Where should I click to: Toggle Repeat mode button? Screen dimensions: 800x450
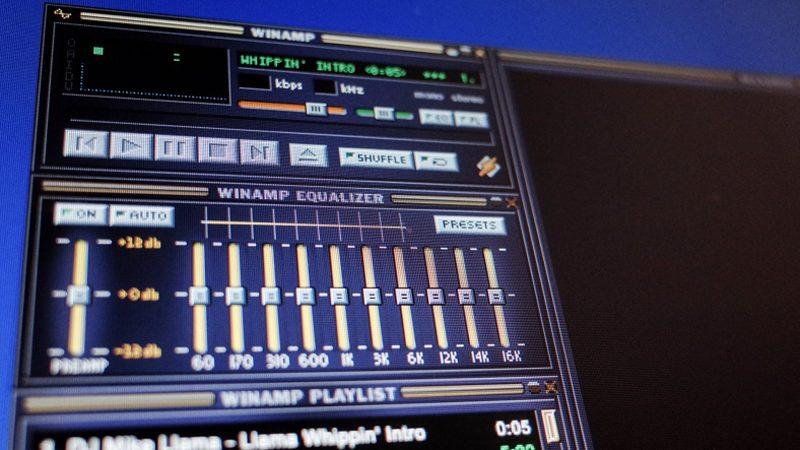(436, 162)
